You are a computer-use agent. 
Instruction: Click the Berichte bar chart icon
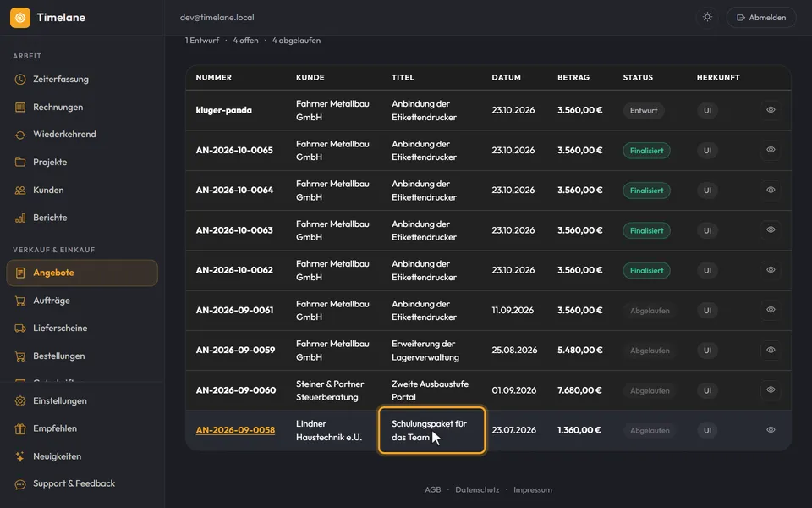(x=20, y=218)
